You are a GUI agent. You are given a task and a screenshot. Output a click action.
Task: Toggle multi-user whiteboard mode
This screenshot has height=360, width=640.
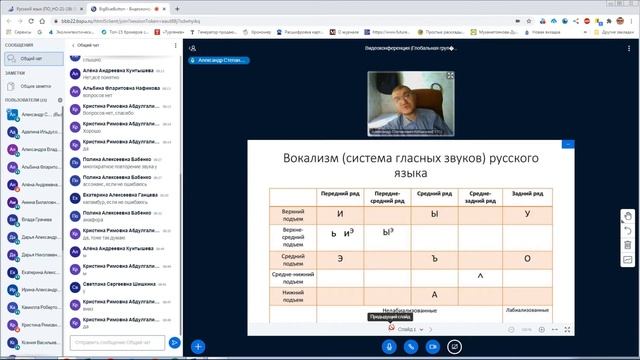pyautogui.click(x=628, y=260)
